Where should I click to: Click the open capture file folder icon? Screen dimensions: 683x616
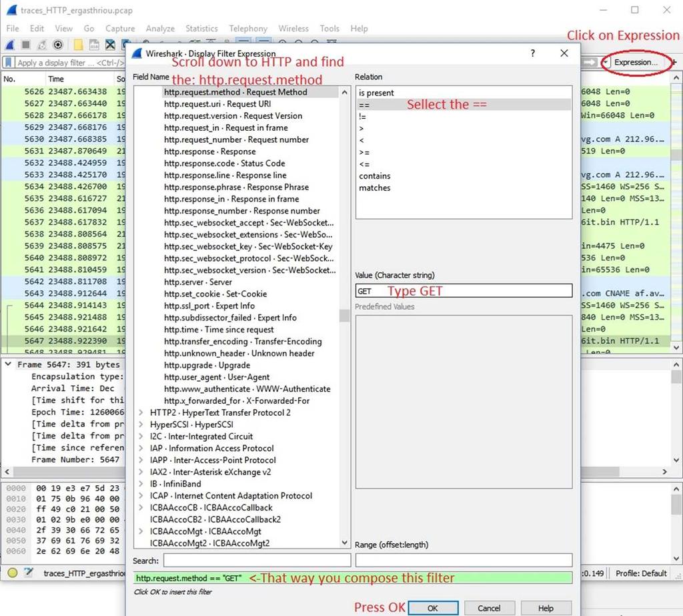click(78, 45)
